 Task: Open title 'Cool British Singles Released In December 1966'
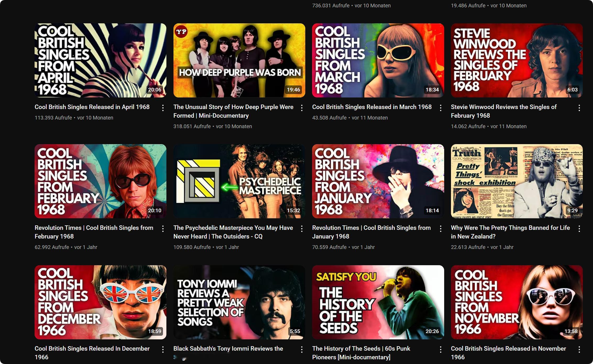(x=92, y=353)
